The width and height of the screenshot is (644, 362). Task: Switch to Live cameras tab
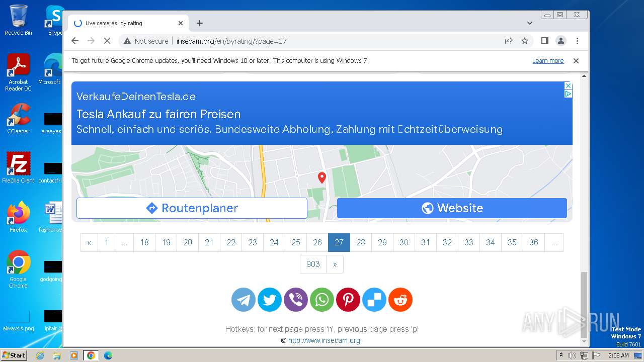point(128,23)
